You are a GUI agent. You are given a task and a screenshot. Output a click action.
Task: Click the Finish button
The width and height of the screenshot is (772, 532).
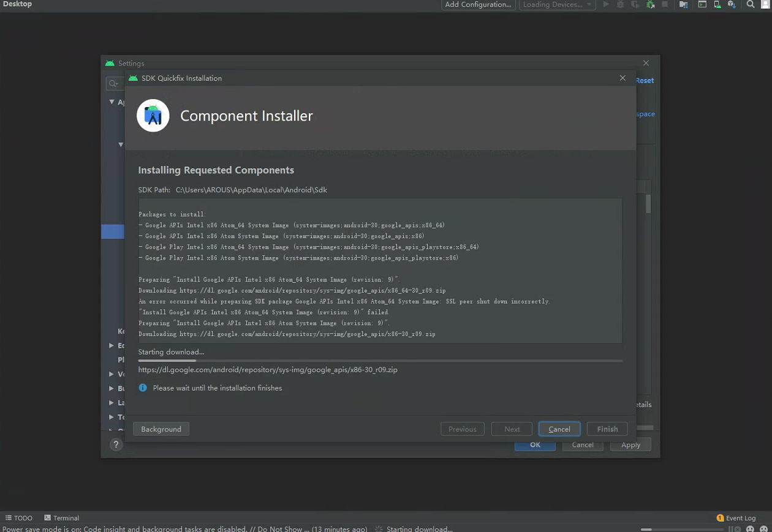pos(607,429)
